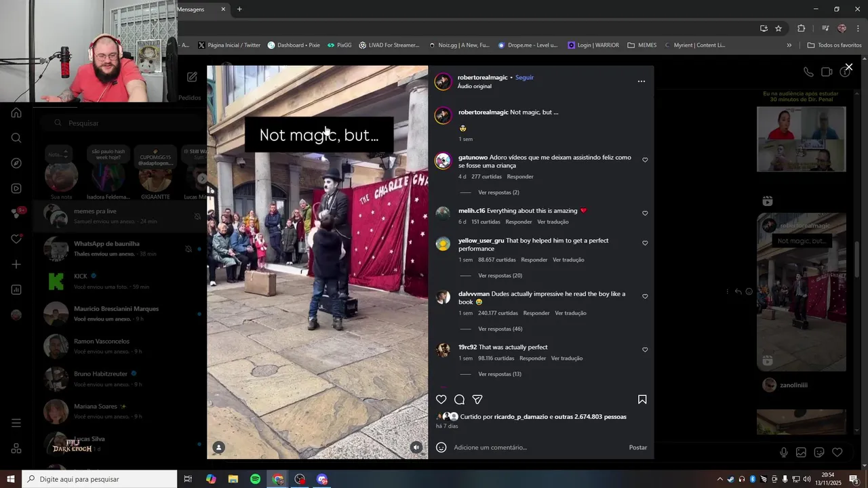Open the MEMES bookmarks folder
868x488 pixels.
pos(642,45)
